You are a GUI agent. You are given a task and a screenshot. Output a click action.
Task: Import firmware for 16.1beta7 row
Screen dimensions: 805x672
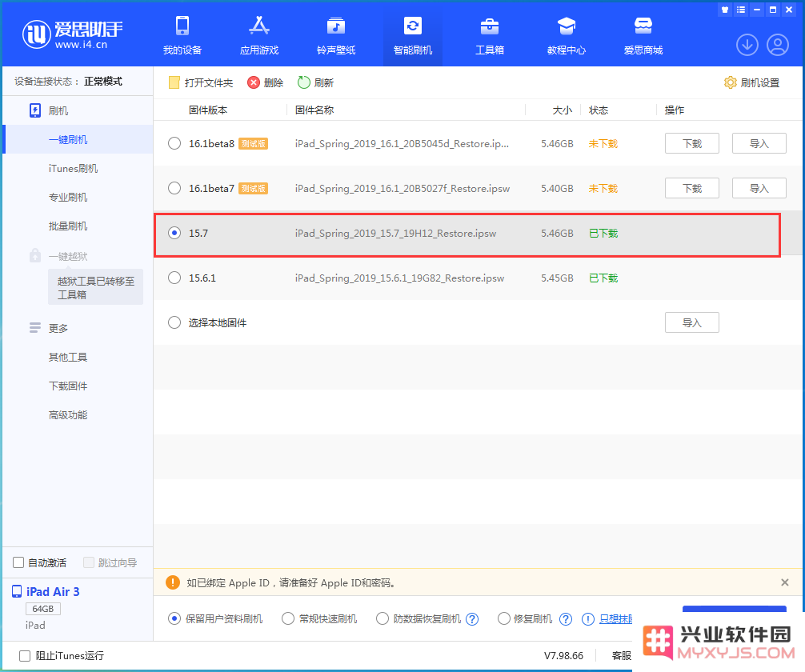click(759, 189)
